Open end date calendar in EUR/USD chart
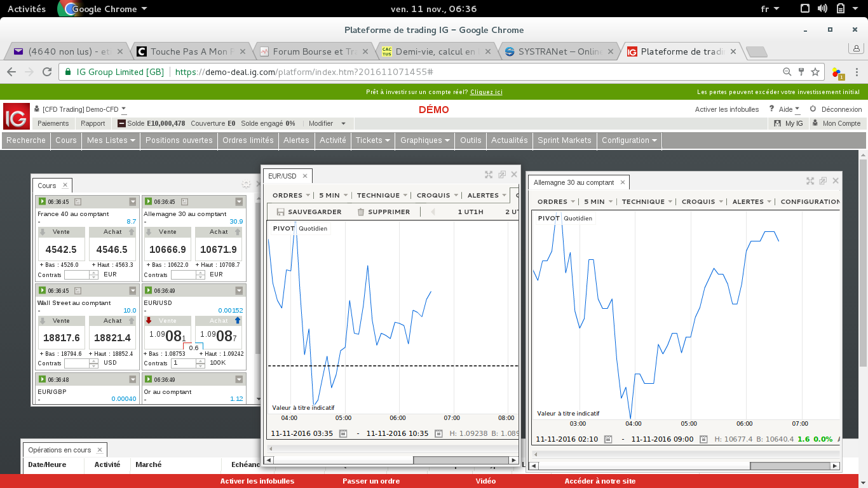The width and height of the screenshot is (868, 488). coord(438,433)
